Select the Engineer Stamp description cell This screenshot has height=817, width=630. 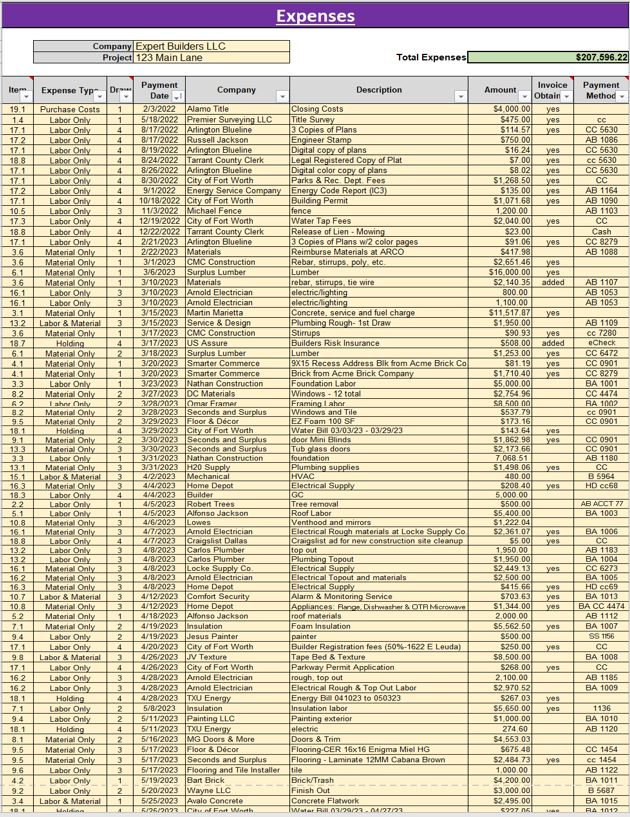(379, 140)
